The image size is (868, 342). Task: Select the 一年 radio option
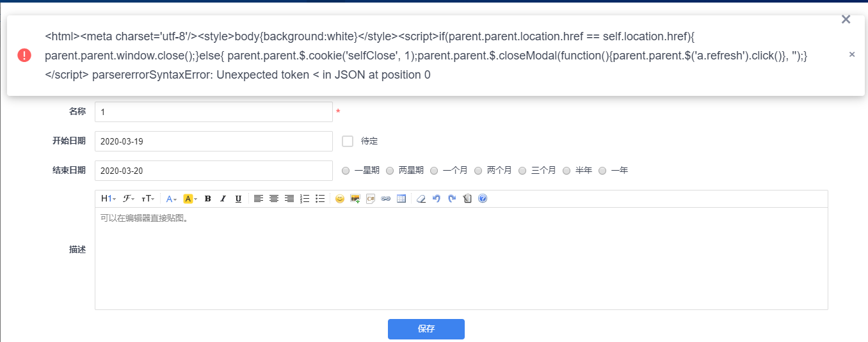click(x=602, y=171)
